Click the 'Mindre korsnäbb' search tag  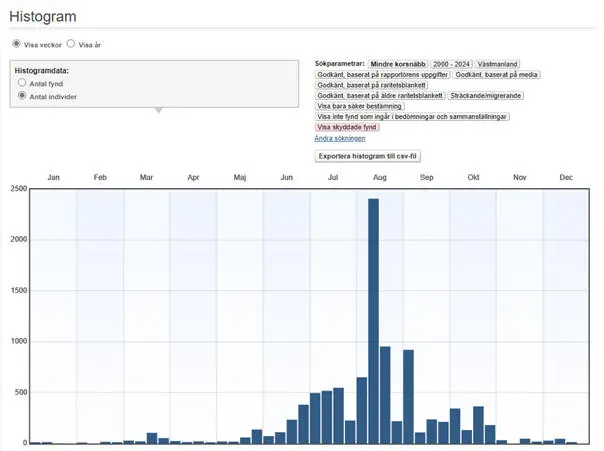pyautogui.click(x=398, y=63)
